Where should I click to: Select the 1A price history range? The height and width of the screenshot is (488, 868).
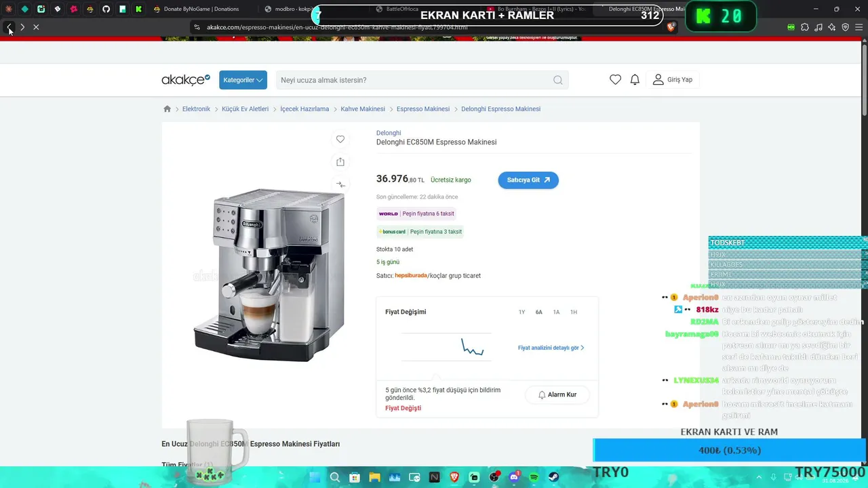click(556, 312)
